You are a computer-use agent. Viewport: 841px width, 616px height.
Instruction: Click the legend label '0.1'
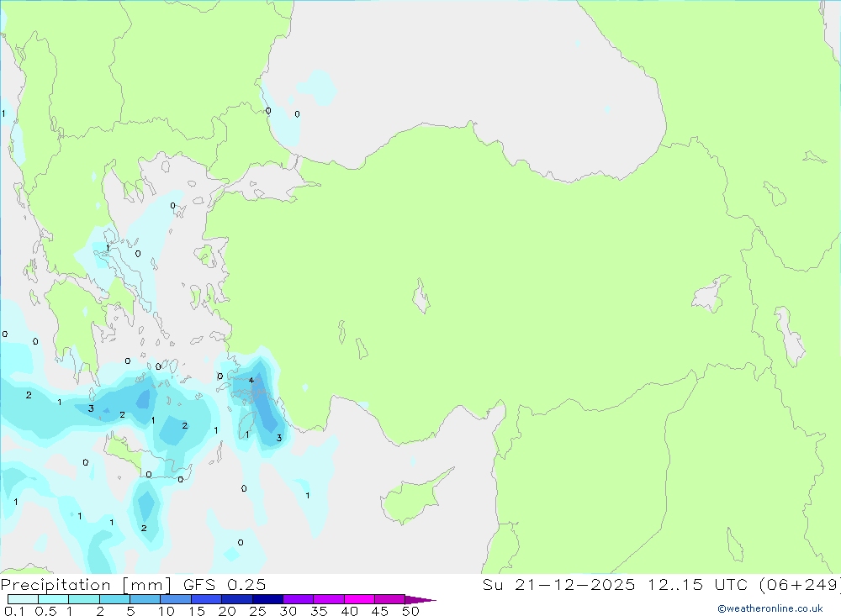14,611
